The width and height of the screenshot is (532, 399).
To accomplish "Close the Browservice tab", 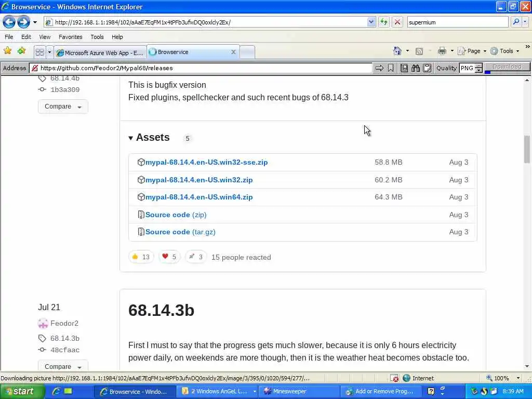I will 233,52.
